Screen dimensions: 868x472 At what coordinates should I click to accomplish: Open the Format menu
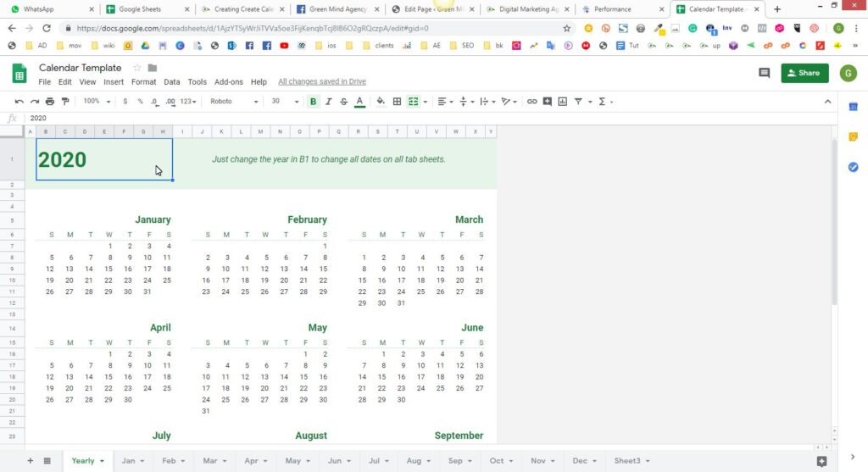pyautogui.click(x=143, y=81)
